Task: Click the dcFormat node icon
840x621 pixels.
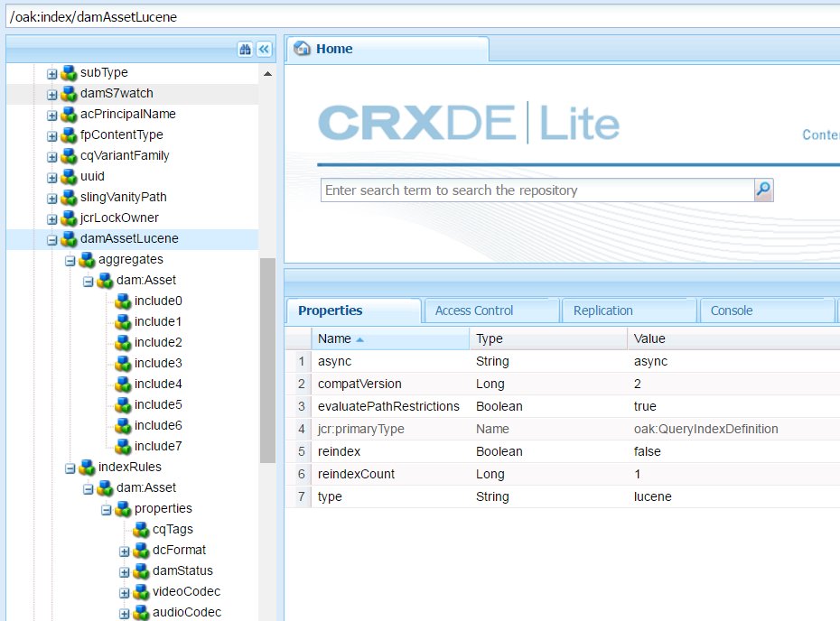Action: coord(142,551)
